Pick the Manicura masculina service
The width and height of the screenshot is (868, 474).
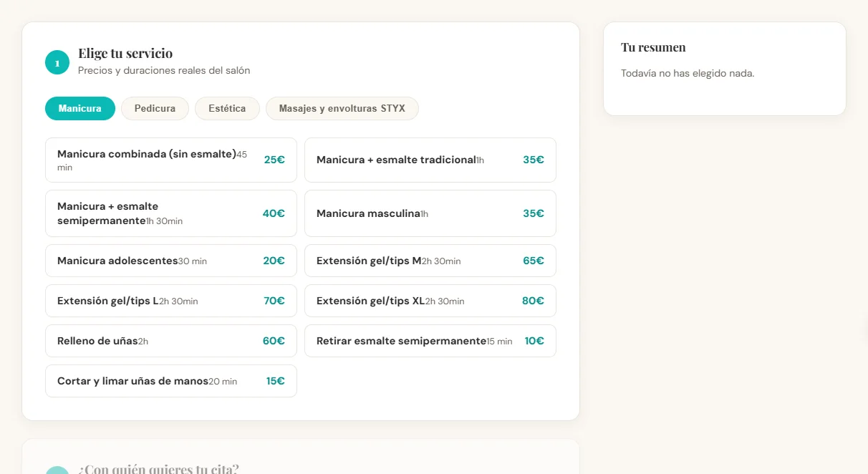tap(430, 213)
